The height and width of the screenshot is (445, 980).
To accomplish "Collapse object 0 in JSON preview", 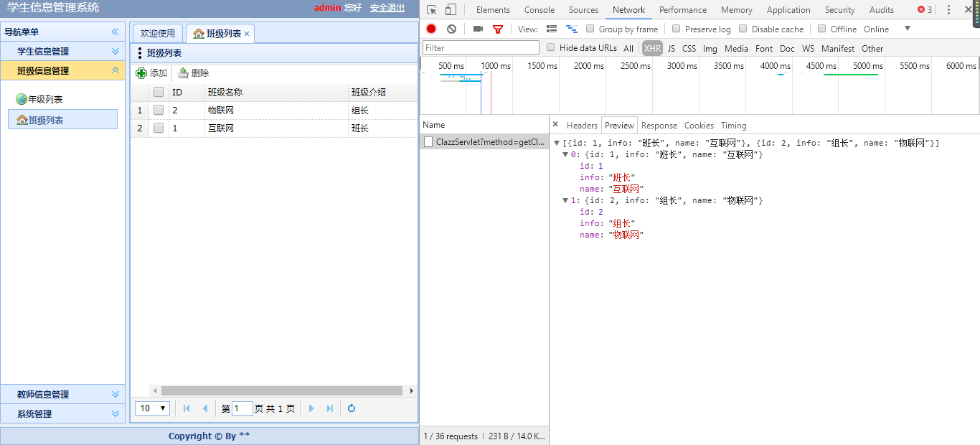I will pyautogui.click(x=565, y=154).
